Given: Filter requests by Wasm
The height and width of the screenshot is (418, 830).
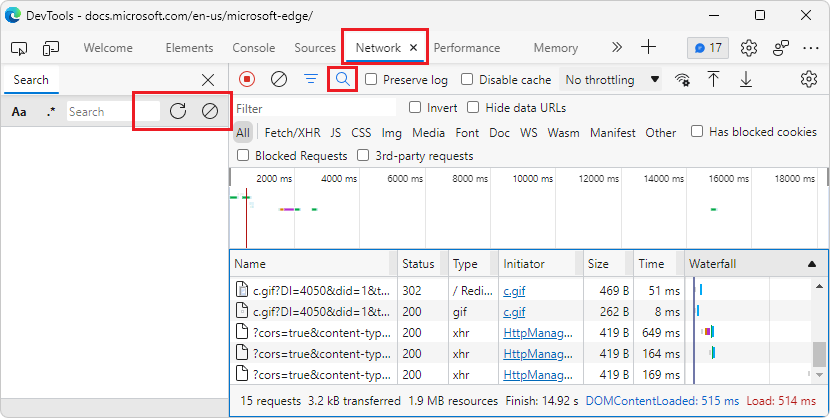Looking at the screenshot, I should tap(564, 133).
